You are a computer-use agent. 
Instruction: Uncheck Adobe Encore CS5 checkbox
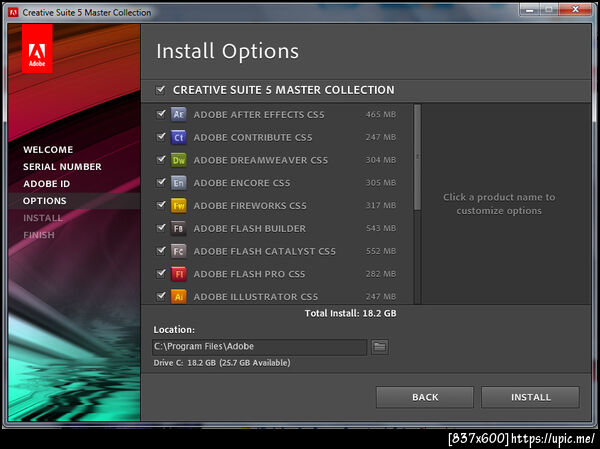click(161, 182)
